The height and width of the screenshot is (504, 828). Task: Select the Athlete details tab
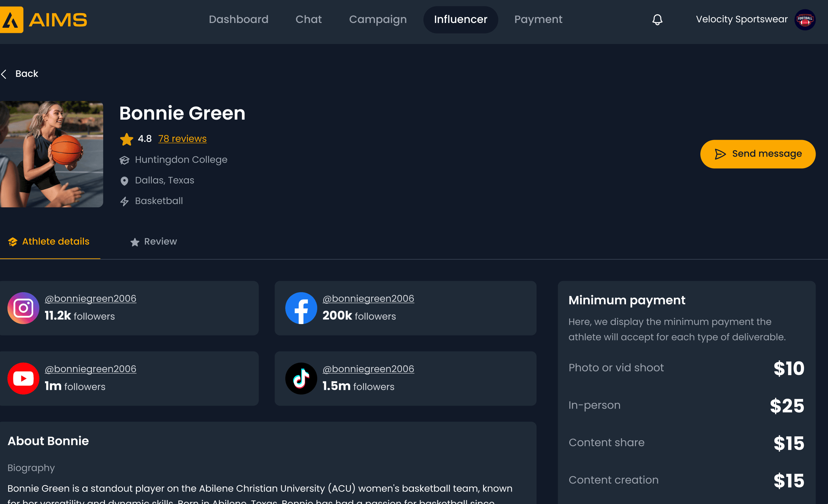[x=49, y=241]
